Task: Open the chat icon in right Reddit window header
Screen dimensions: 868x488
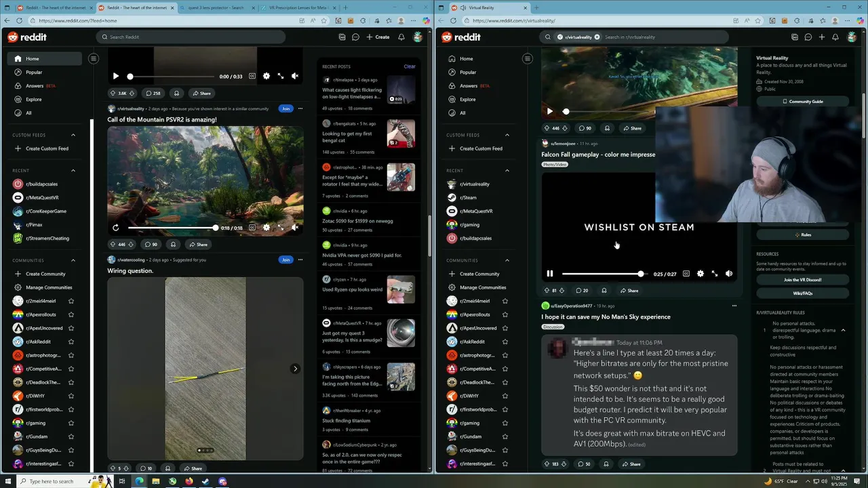Action: pyautogui.click(x=808, y=37)
